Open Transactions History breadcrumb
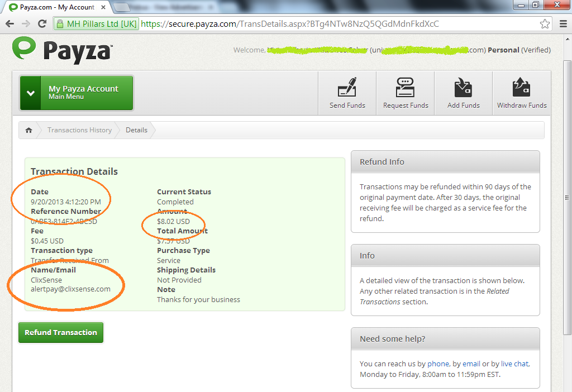The width and height of the screenshot is (572, 392). [79, 130]
